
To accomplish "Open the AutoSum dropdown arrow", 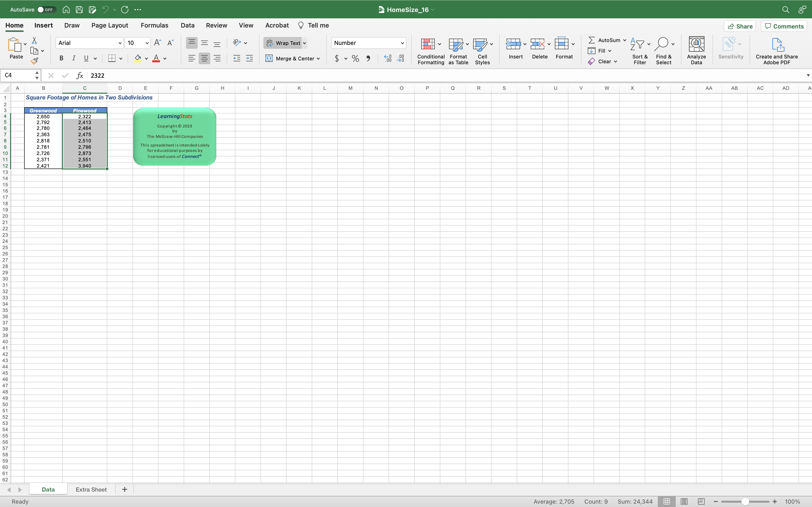I will pyautogui.click(x=624, y=40).
